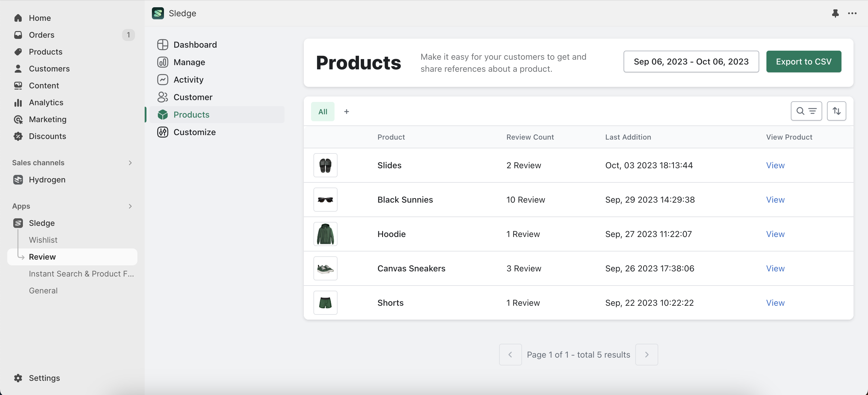Viewport: 868px width, 395px height.
Task: Select the All view tab
Action: pyautogui.click(x=322, y=112)
